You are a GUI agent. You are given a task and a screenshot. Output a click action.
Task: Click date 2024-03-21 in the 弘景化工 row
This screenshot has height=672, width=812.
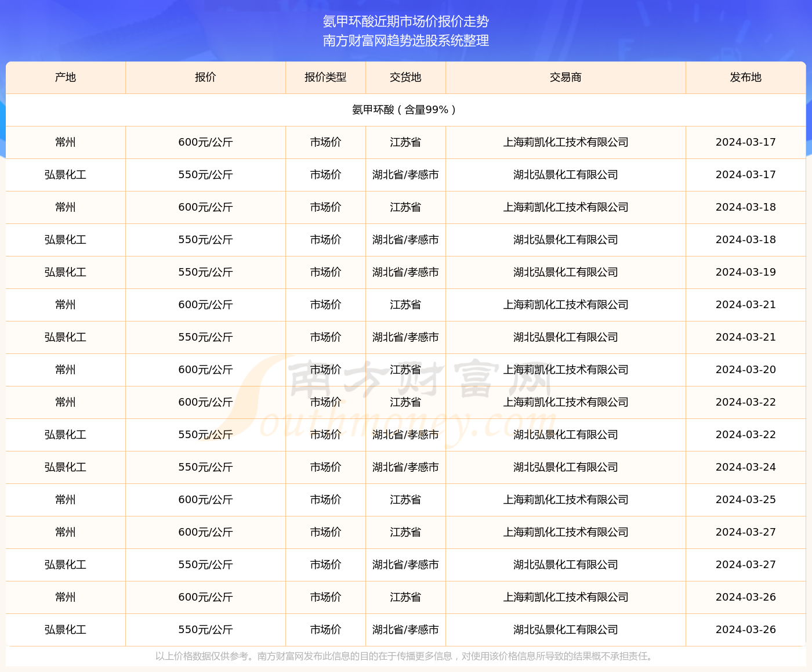tap(746, 337)
